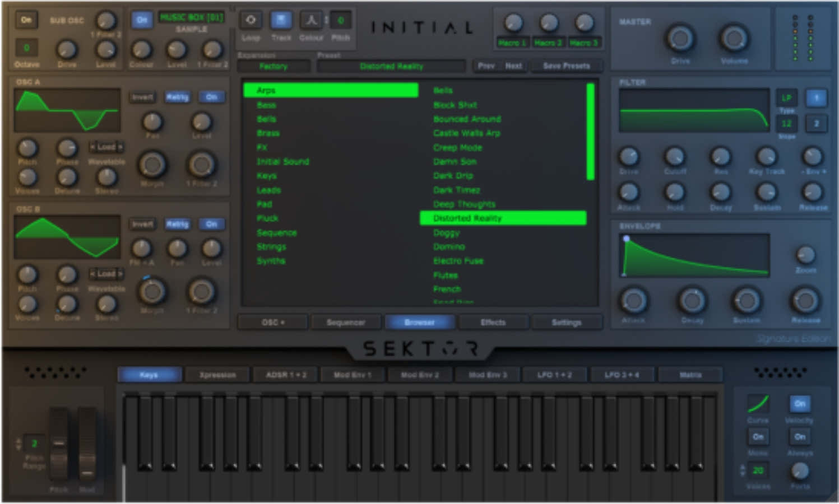Viewport: 839px width, 504px height.
Task: Click the Master Drive knob
Action: [x=680, y=39]
